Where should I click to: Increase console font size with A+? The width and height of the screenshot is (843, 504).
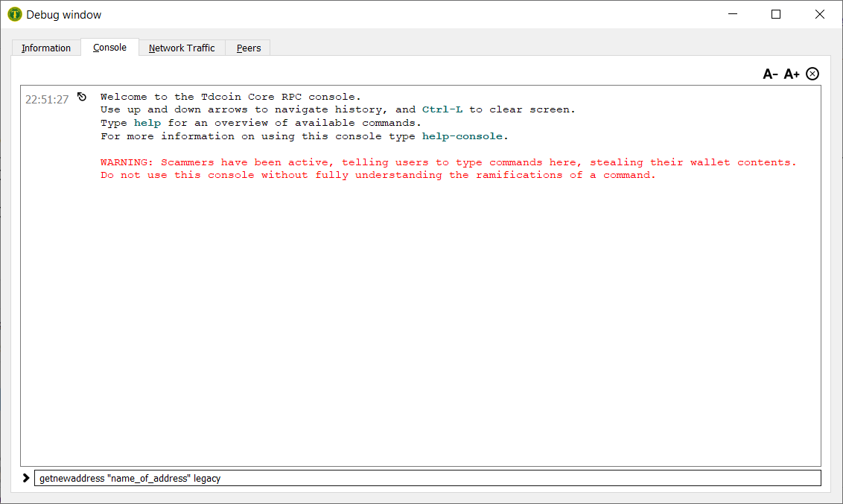[791, 74]
